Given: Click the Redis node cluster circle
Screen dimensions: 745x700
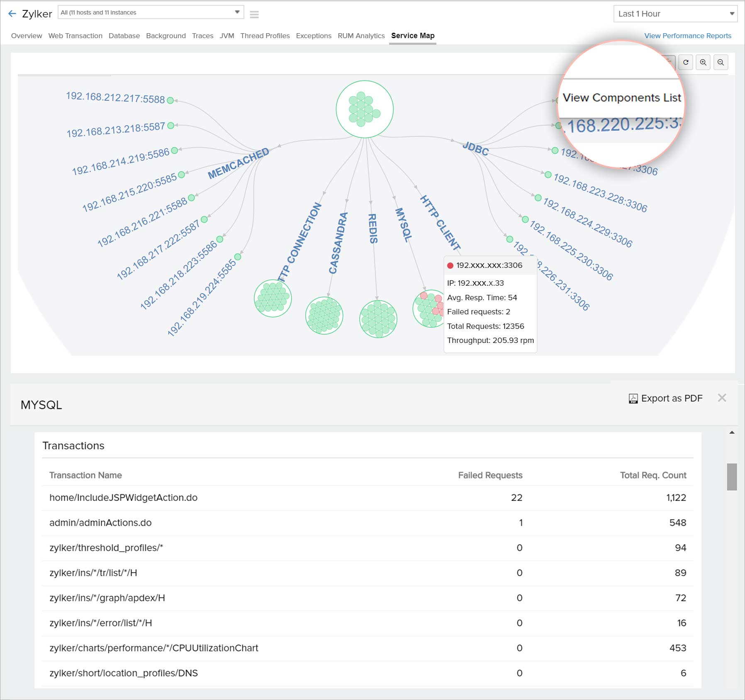Looking at the screenshot, I should [x=378, y=319].
